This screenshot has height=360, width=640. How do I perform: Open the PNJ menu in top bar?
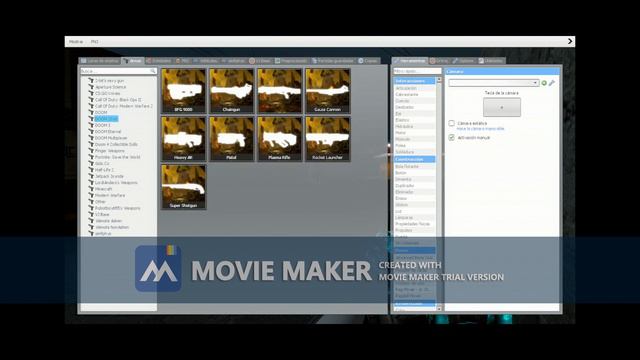pyautogui.click(x=94, y=42)
